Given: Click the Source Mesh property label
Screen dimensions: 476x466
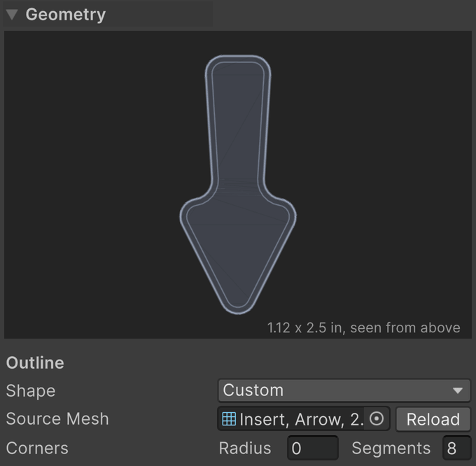Looking at the screenshot, I should point(57,418).
